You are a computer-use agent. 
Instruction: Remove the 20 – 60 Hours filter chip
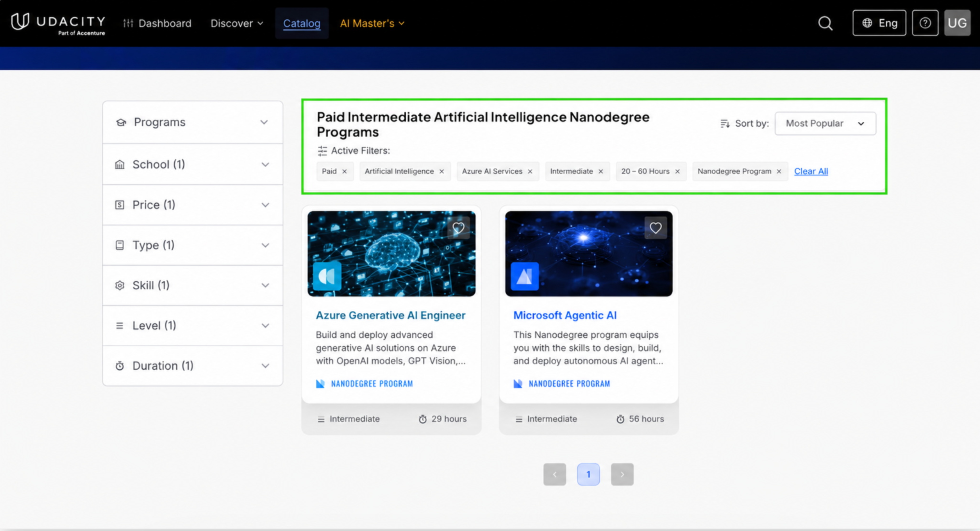678,171
